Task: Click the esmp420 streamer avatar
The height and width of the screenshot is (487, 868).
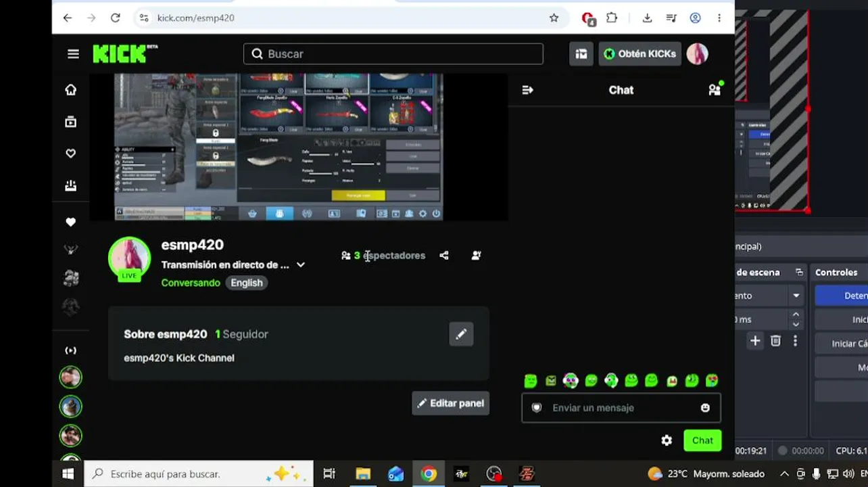Action: point(129,258)
